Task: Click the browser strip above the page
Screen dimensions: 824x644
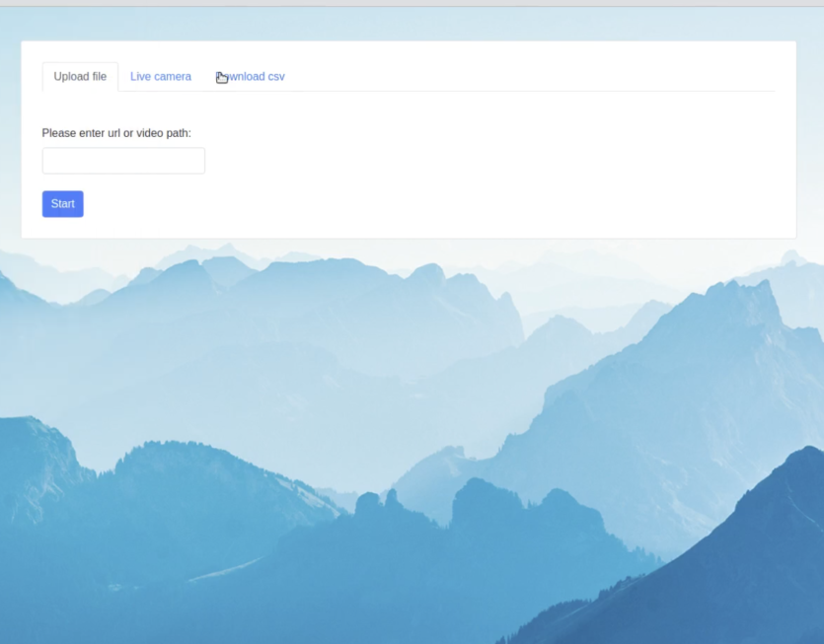Action: tap(412, 3)
